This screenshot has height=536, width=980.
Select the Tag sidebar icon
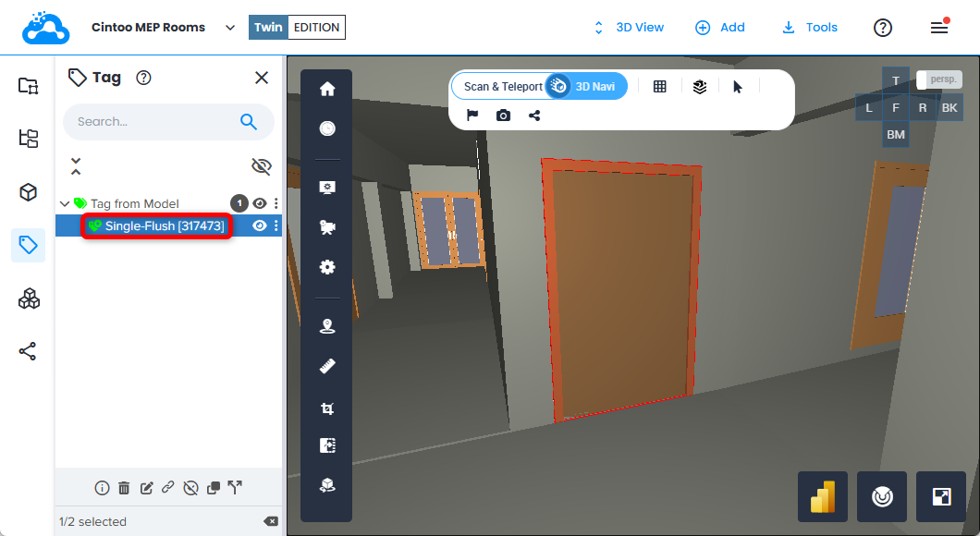(x=28, y=245)
